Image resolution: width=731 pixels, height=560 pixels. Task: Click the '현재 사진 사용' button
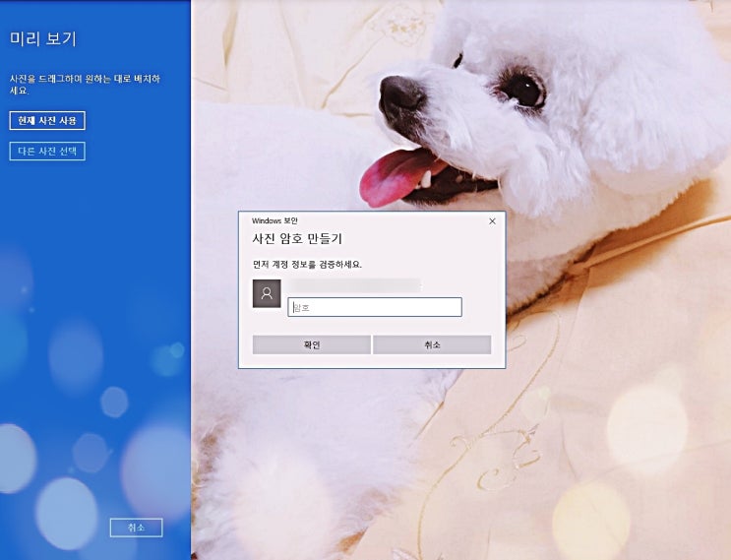pyautogui.click(x=47, y=121)
